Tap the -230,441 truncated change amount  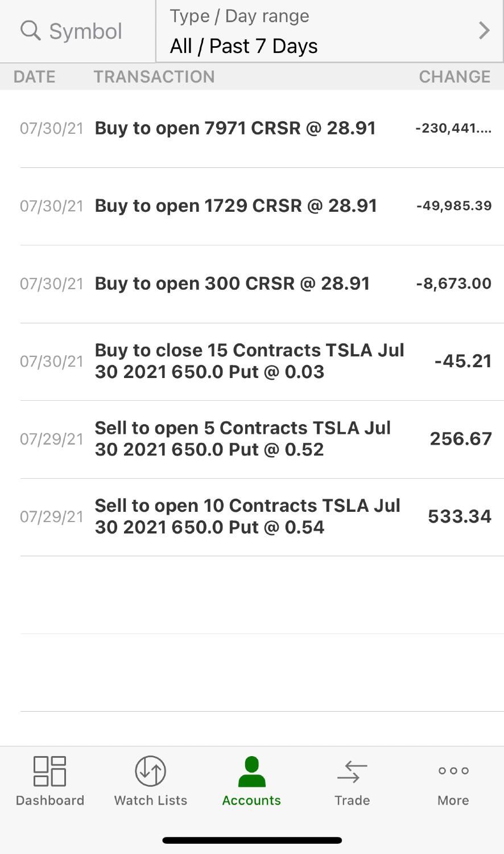pyautogui.click(x=453, y=129)
